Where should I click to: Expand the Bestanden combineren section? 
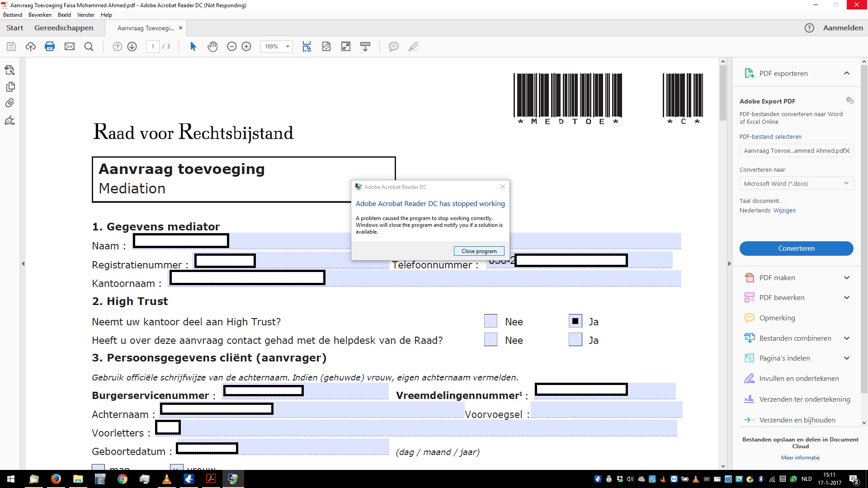click(x=847, y=338)
